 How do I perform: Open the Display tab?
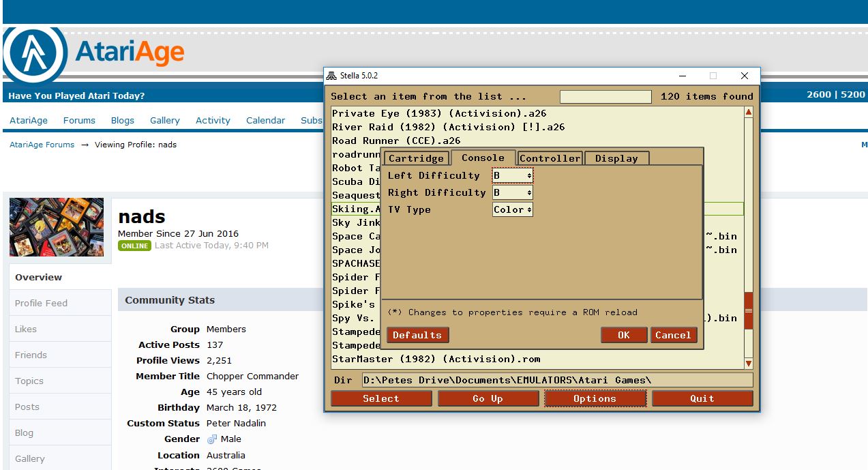click(616, 158)
